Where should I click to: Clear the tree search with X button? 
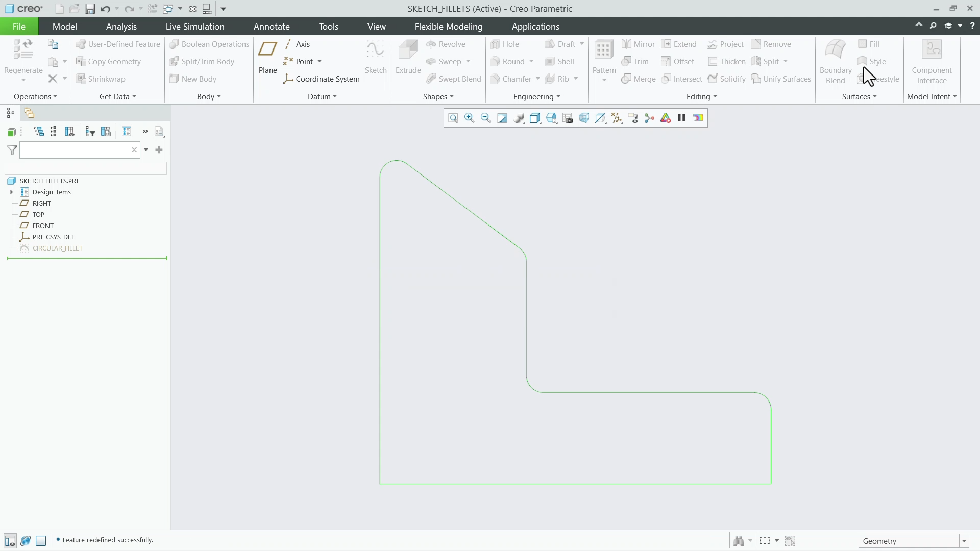(134, 150)
